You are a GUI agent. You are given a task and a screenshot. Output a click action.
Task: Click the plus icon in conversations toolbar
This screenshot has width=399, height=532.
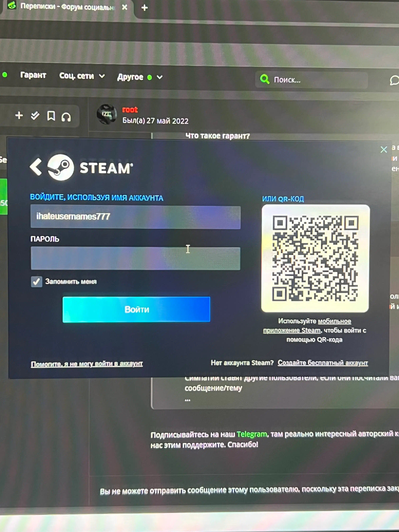click(19, 115)
